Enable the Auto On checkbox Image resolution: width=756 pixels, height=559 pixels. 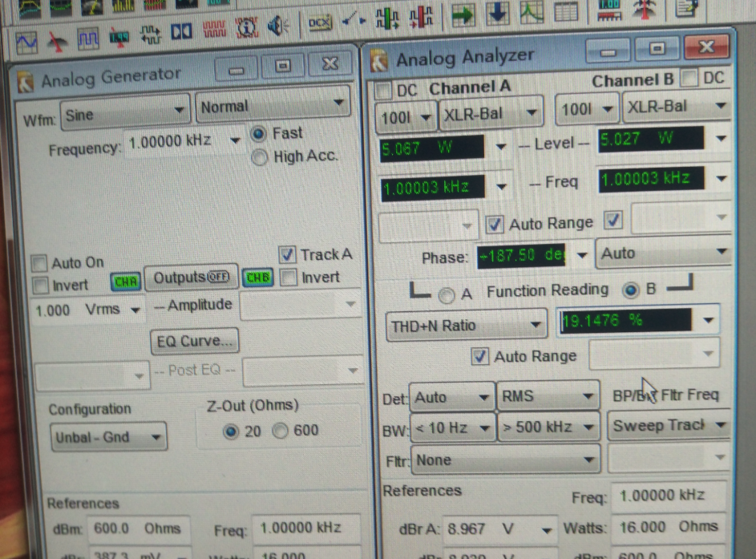coord(39,263)
